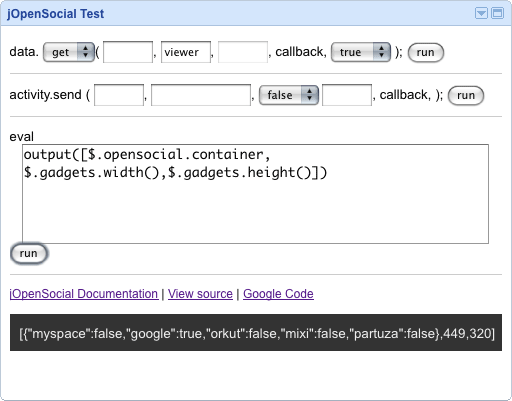Open the gadget menu dropdown icon in title bar
This screenshot has height=401, width=512.
pyautogui.click(x=481, y=13)
